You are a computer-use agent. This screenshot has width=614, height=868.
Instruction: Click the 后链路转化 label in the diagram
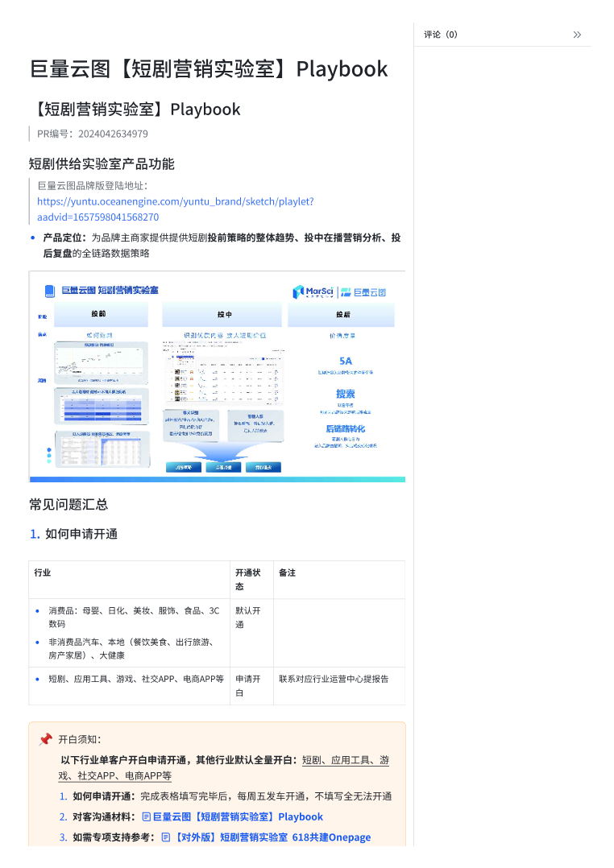pyautogui.click(x=345, y=428)
